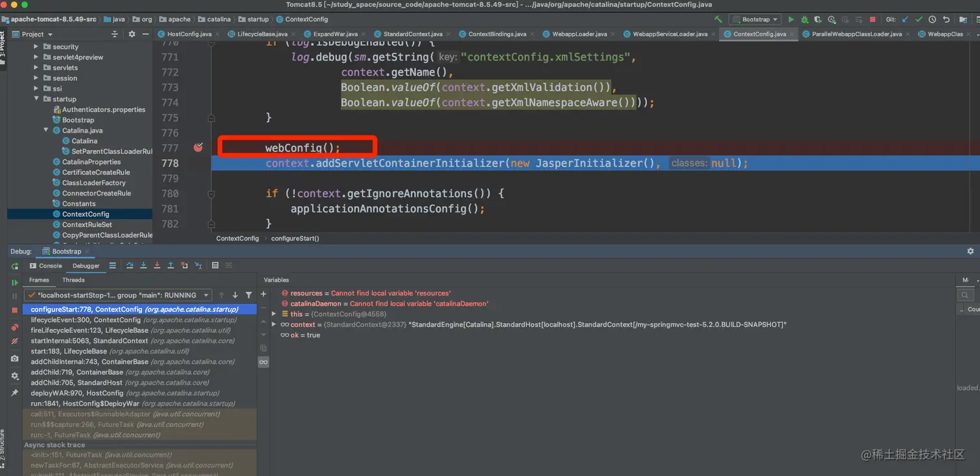Click Evaluate Expression calculator icon
The width and height of the screenshot is (980, 476).
tap(215, 266)
